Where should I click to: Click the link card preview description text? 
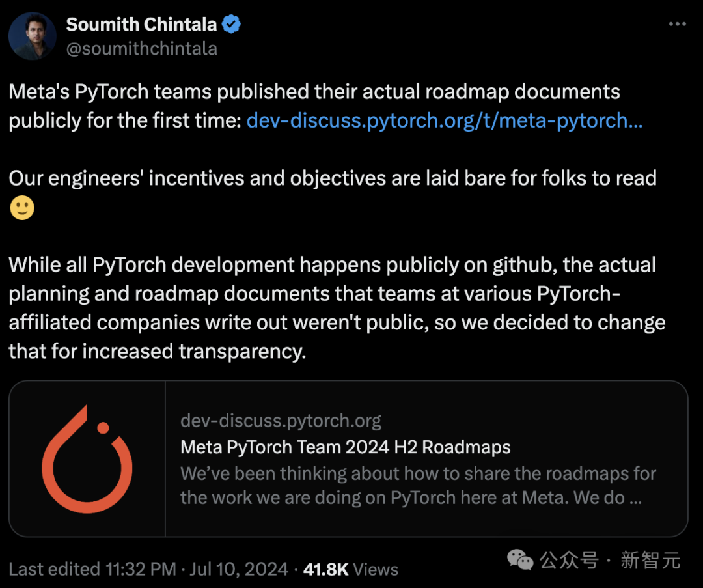coord(418,486)
